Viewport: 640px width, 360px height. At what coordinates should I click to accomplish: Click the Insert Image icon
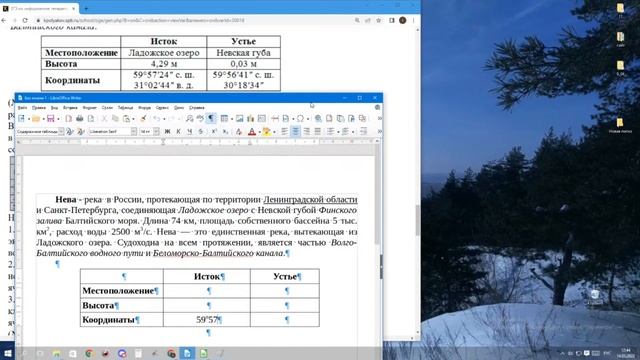pos(240,118)
